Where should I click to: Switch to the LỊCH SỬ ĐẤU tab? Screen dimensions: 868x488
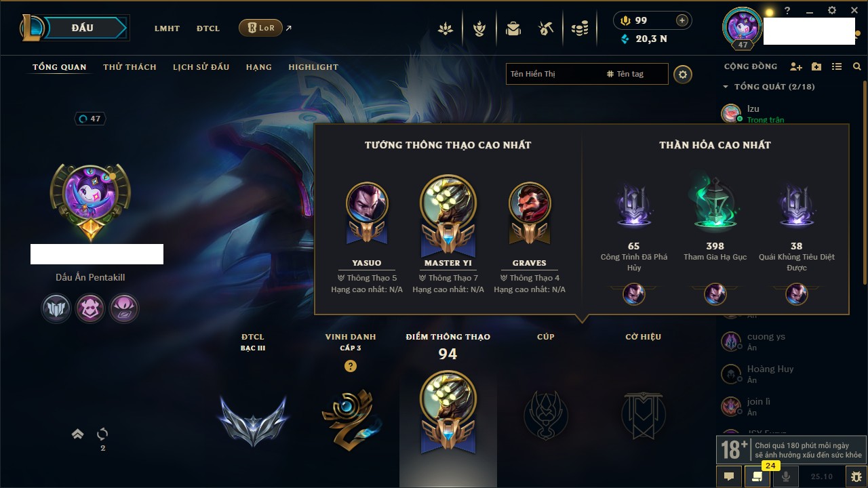pyautogui.click(x=201, y=67)
